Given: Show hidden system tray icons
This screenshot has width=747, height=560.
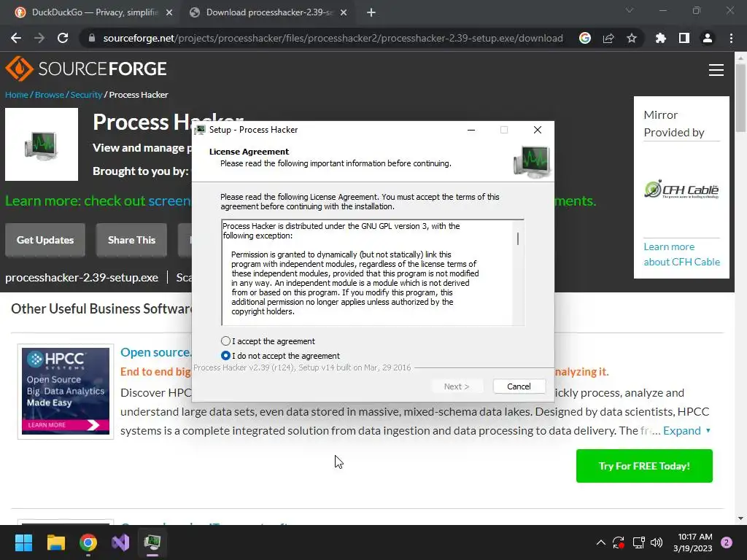Looking at the screenshot, I should (x=601, y=542).
